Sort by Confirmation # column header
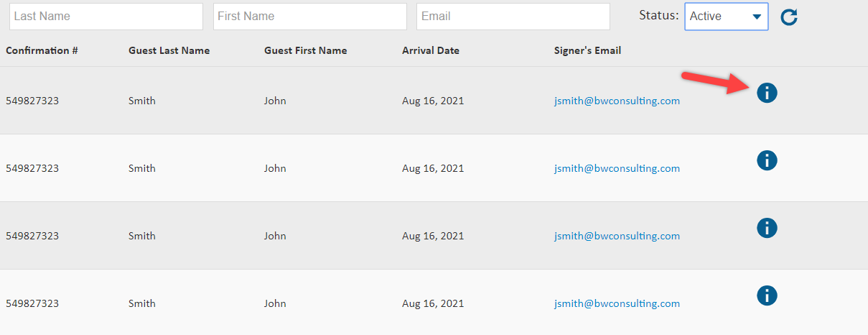Image resolution: width=868 pixels, height=335 pixels. [42, 51]
